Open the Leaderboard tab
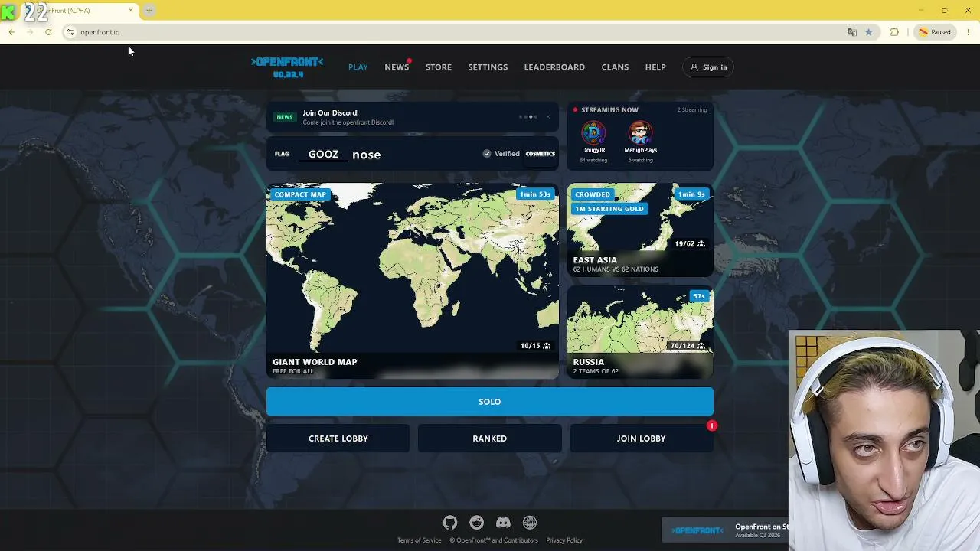 click(554, 67)
